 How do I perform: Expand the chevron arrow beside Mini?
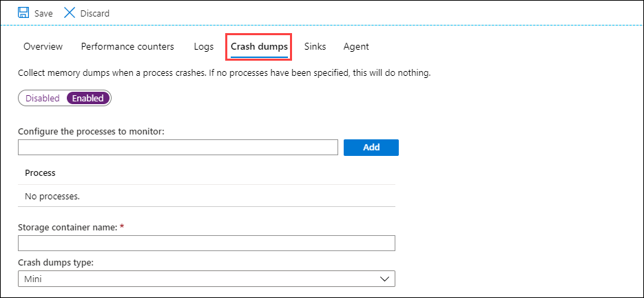pos(384,278)
